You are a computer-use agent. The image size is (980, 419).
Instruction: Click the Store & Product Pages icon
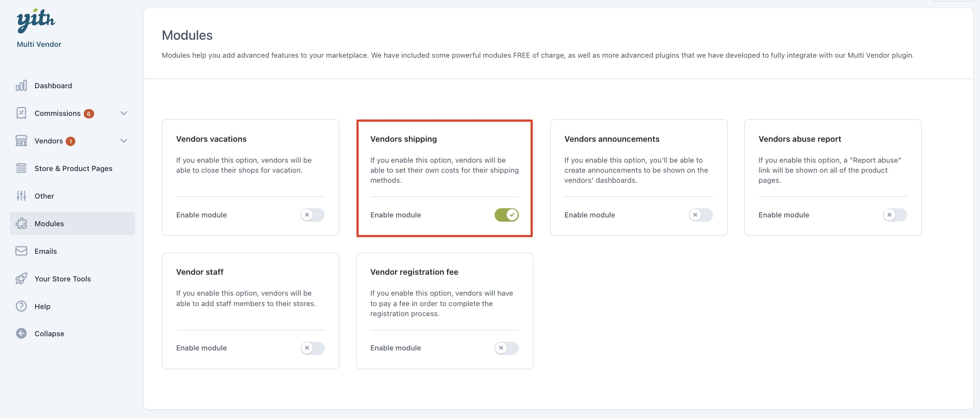(21, 169)
